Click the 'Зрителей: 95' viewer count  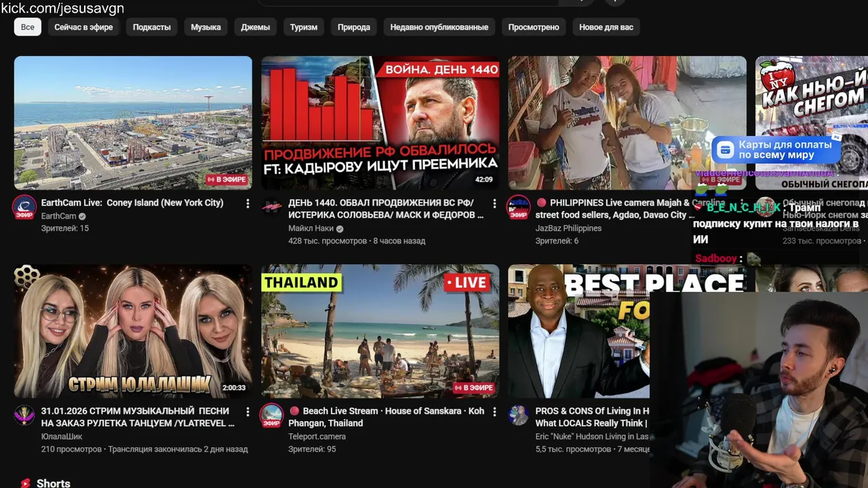(312, 449)
